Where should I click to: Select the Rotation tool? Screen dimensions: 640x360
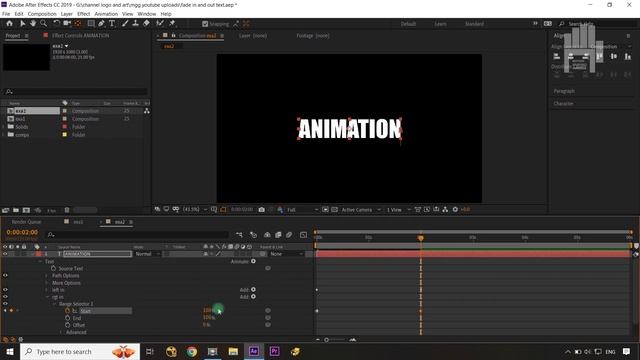click(x=56, y=24)
